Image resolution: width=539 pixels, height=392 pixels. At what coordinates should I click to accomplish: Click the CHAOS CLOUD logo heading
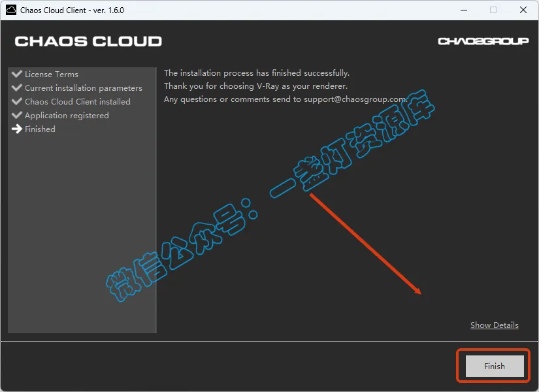click(88, 41)
